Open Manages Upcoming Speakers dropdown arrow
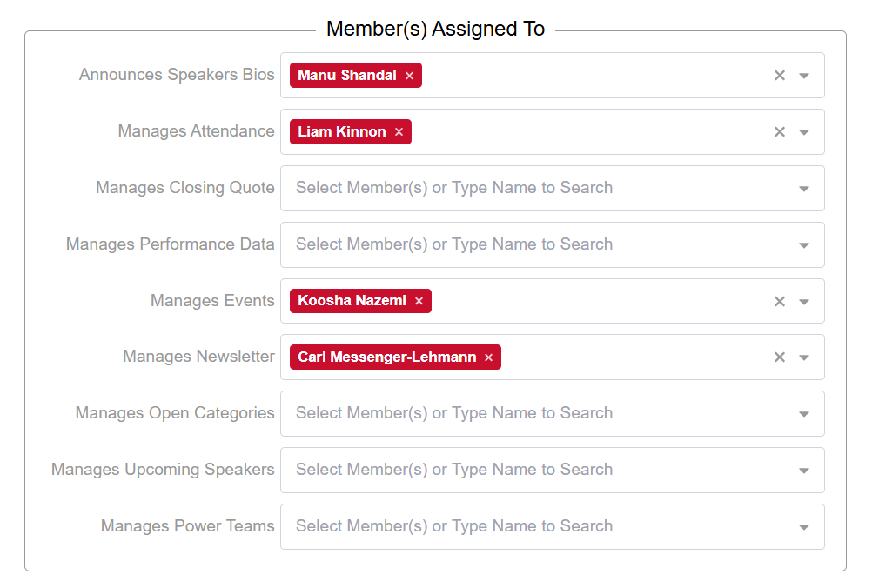This screenshot has height=588, width=872. (x=804, y=471)
